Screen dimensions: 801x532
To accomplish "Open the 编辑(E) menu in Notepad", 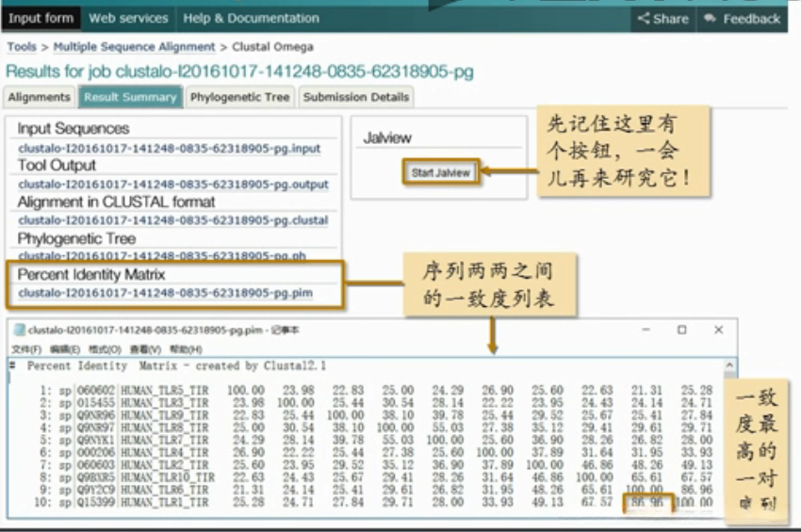I will coord(65,349).
